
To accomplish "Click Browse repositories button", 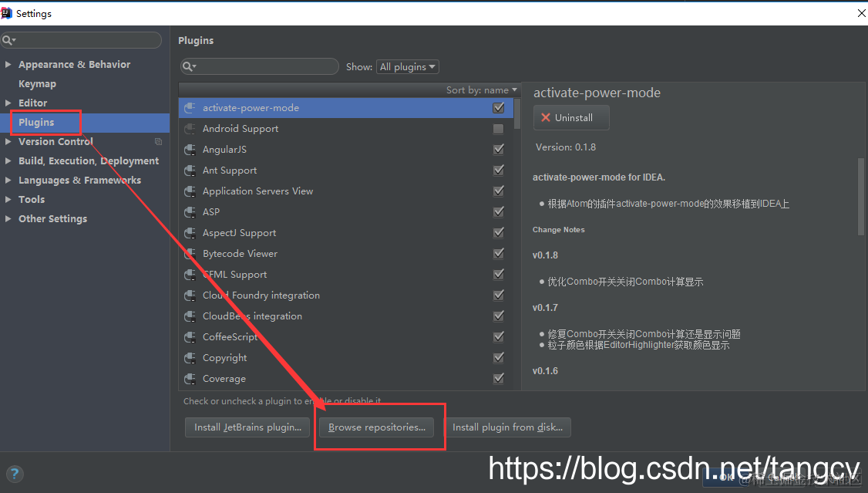I will pos(377,427).
